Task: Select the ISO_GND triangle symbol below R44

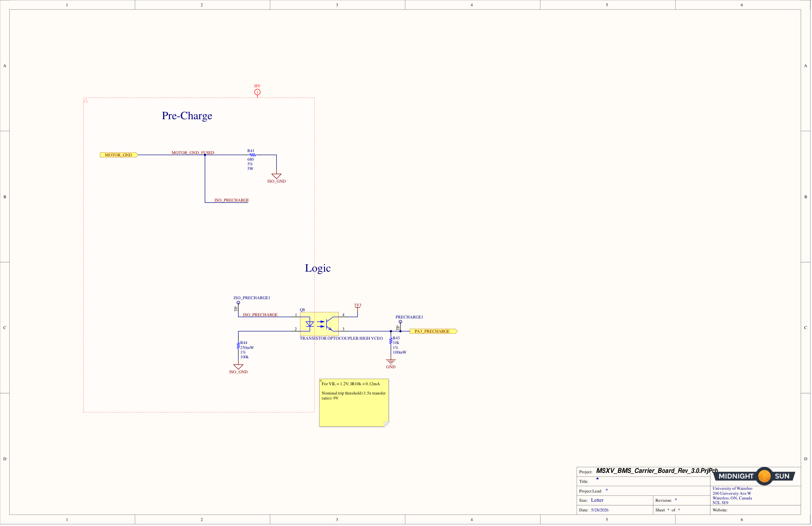Action: pyautogui.click(x=238, y=367)
